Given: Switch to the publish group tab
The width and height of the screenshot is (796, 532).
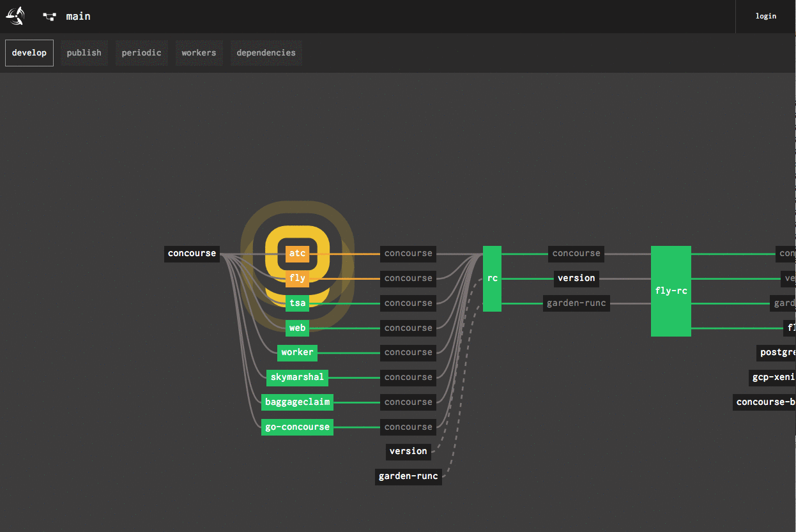Looking at the screenshot, I should coord(84,53).
